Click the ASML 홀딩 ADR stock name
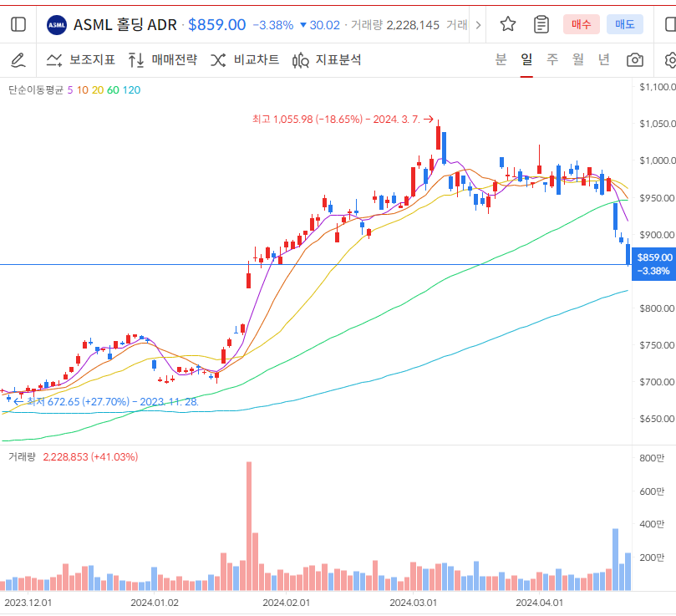This screenshot has width=676, height=616. 125,25
